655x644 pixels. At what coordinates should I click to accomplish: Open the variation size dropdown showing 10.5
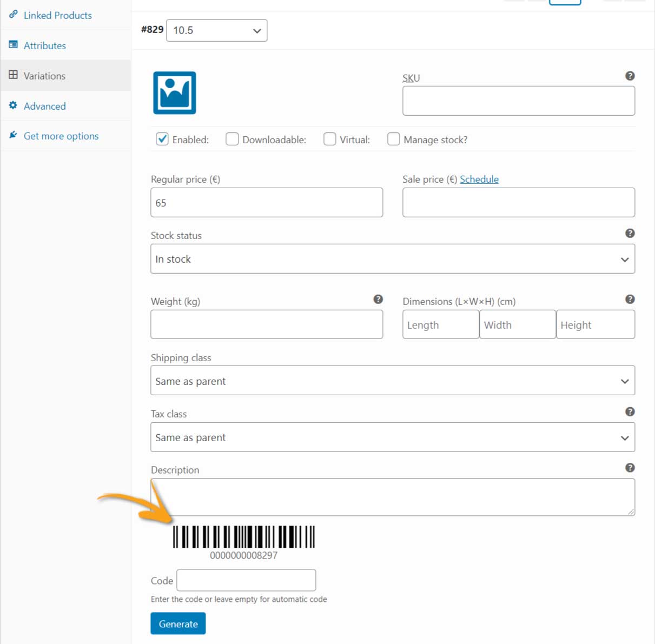216,30
